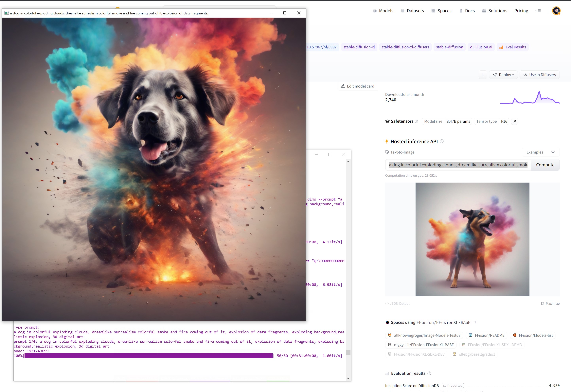Click Evaluation results info icon
Screen dimensions: 571x392
click(x=429, y=373)
